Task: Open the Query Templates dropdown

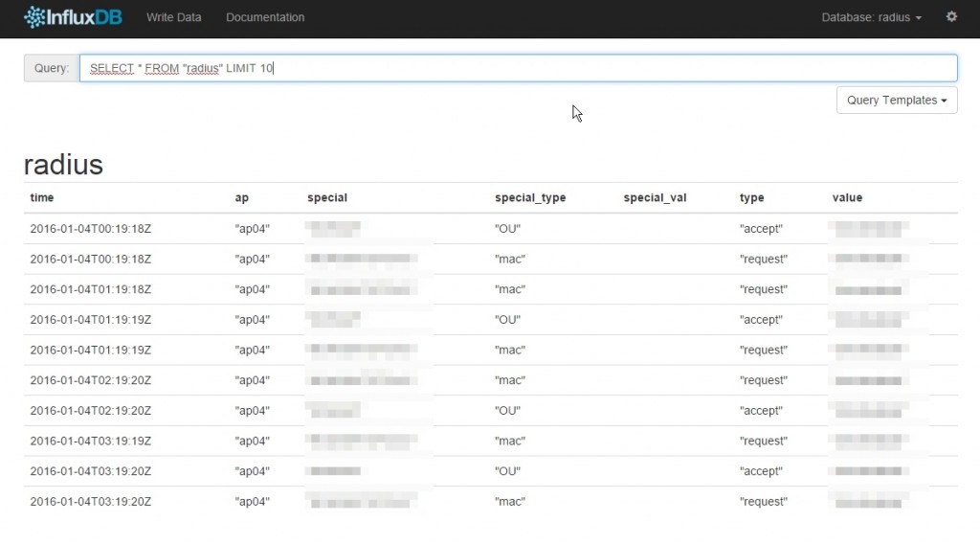Action: tap(897, 100)
